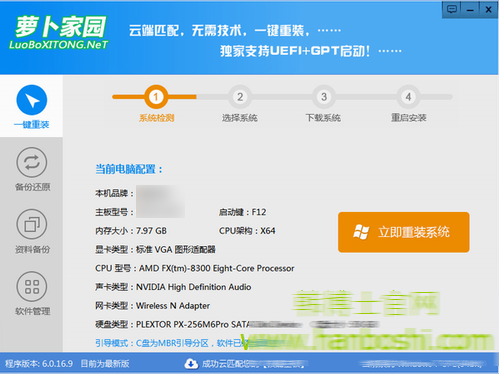
Task: Click the CPU架构 X64 text
Action: (x=247, y=231)
